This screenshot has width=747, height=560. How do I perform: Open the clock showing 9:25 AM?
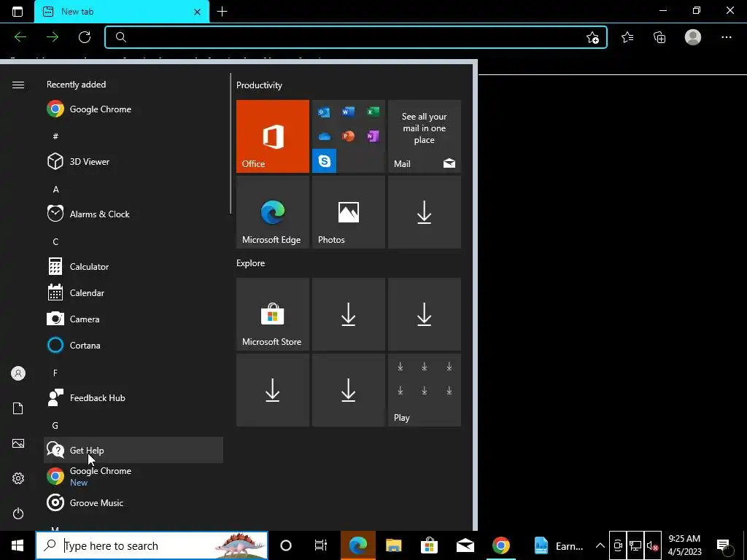tap(684, 545)
